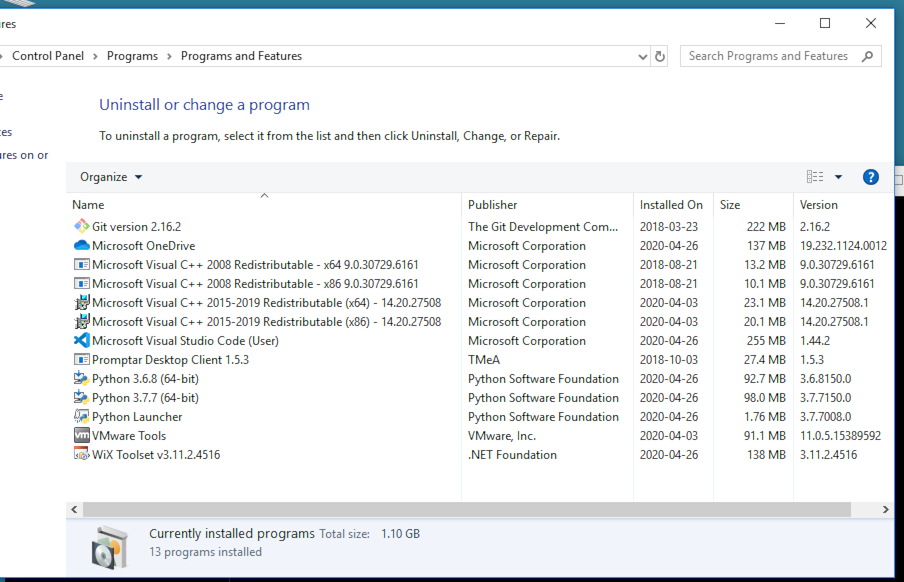Click the Python 3.7.7 (64-bit) icon
The height and width of the screenshot is (582, 904).
point(82,397)
